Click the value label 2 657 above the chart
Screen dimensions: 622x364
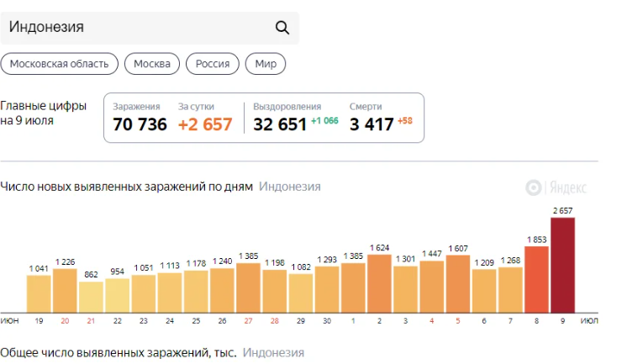pyautogui.click(x=562, y=211)
